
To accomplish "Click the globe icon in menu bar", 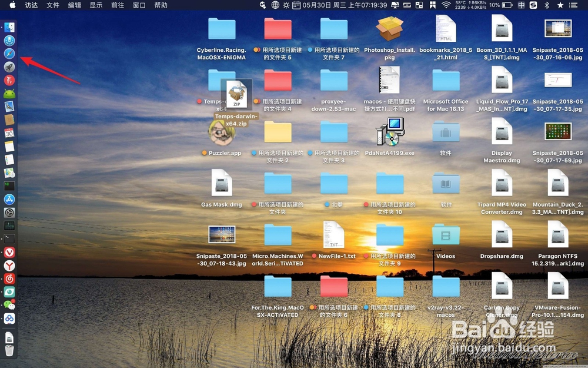I will (x=275, y=5).
